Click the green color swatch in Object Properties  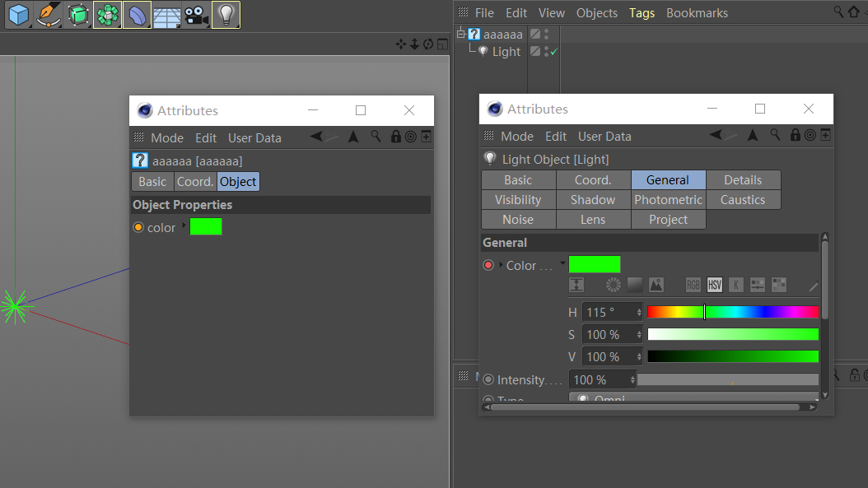point(206,227)
